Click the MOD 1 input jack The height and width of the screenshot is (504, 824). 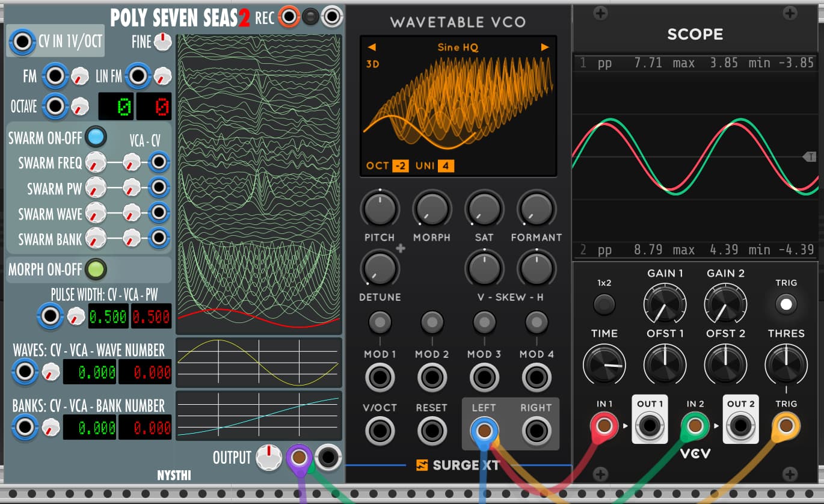click(380, 378)
